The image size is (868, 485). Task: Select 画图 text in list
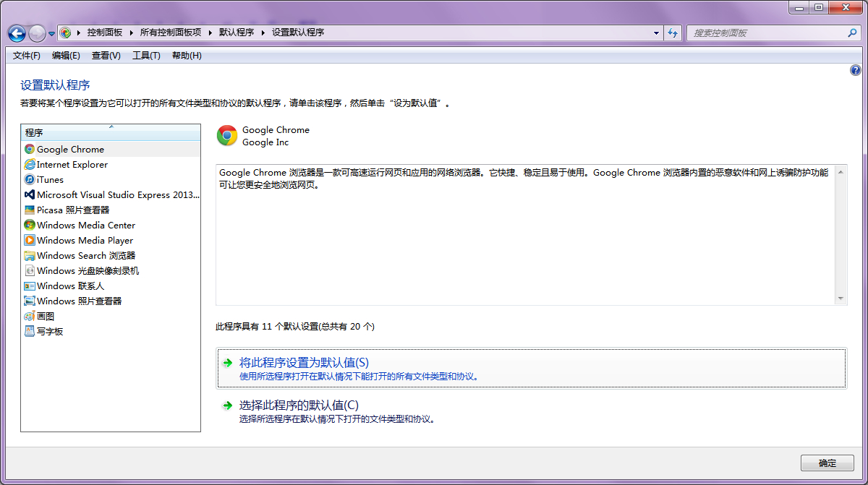pos(46,317)
